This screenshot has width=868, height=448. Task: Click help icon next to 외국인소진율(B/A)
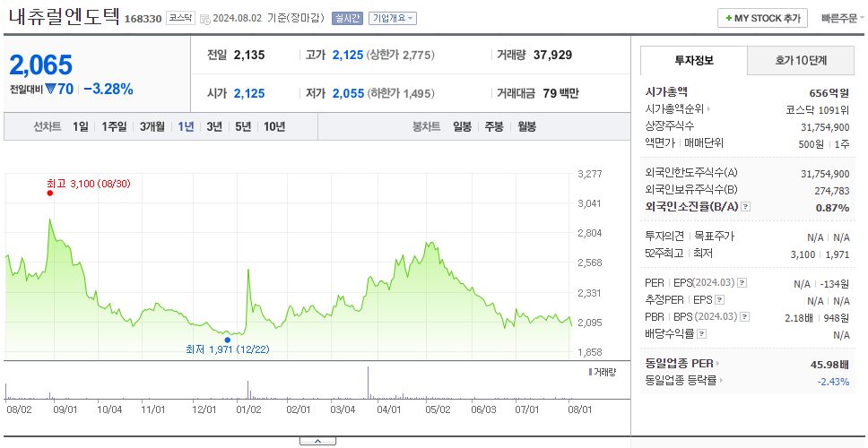(x=746, y=207)
